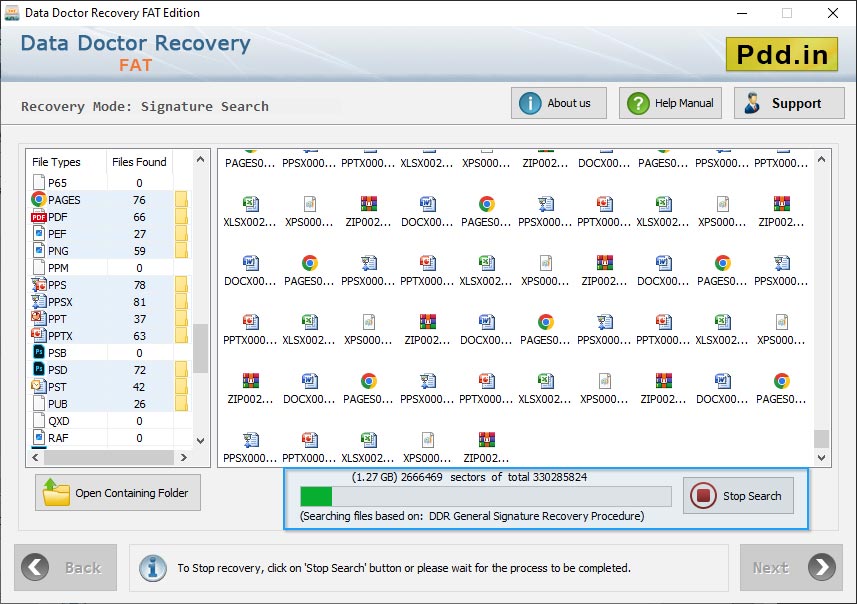Image resolution: width=857 pixels, height=604 pixels.
Task: Click Open Containing Folder button
Action: [x=118, y=492]
